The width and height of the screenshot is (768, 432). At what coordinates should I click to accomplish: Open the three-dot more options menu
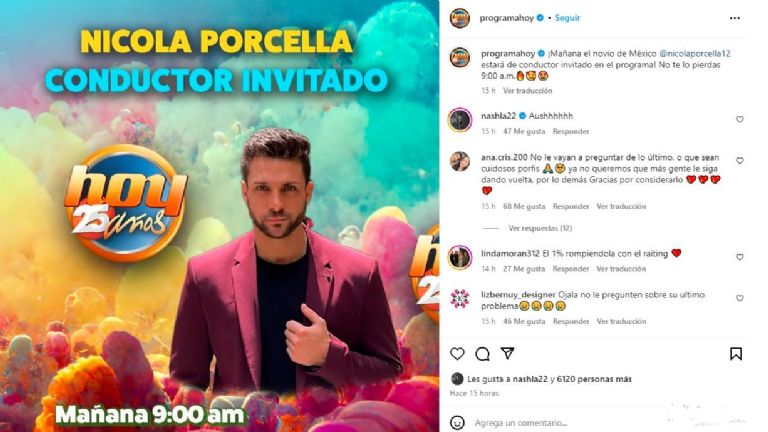pos(735,18)
